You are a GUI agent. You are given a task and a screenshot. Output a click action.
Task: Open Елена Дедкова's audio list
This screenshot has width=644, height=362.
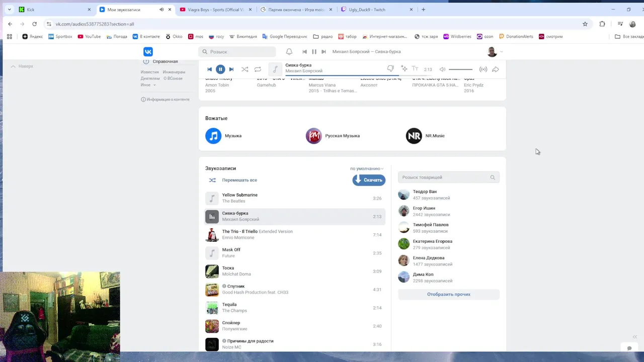(x=448, y=261)
